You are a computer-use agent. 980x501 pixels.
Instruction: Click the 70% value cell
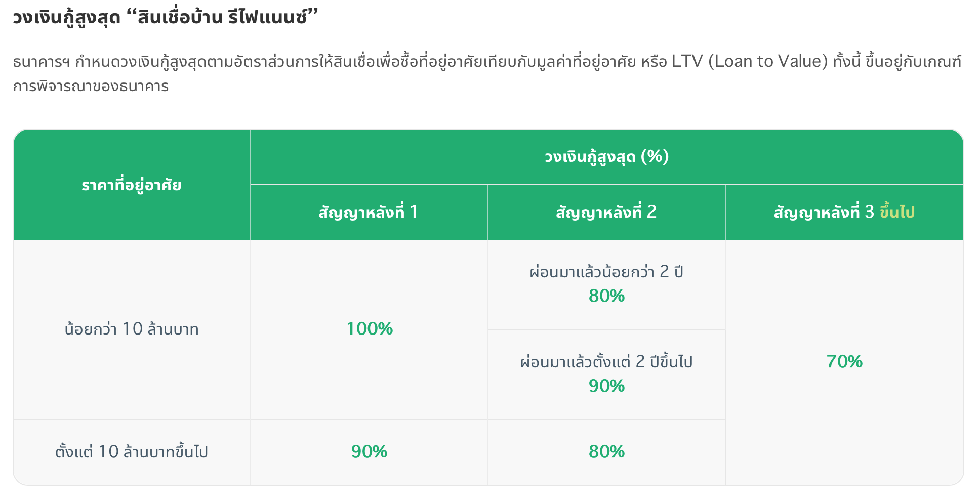click(844, 362)
